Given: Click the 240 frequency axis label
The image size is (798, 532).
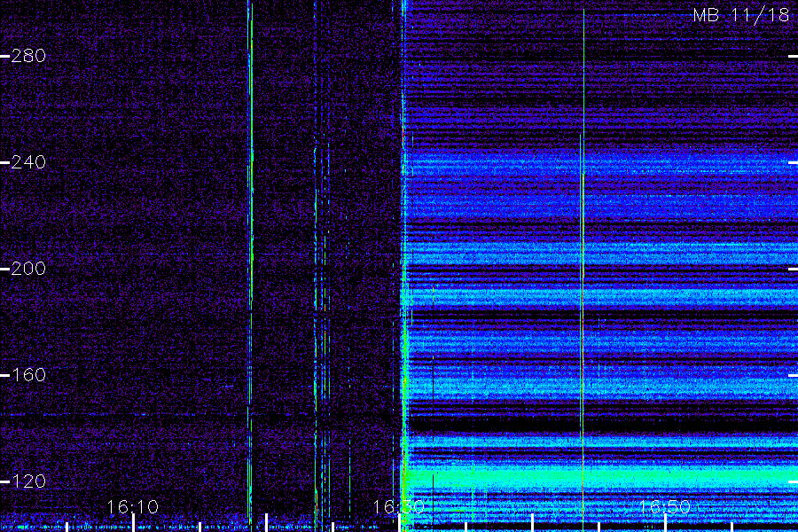Looking at the screenshot, I should click(x=28, y=162).
